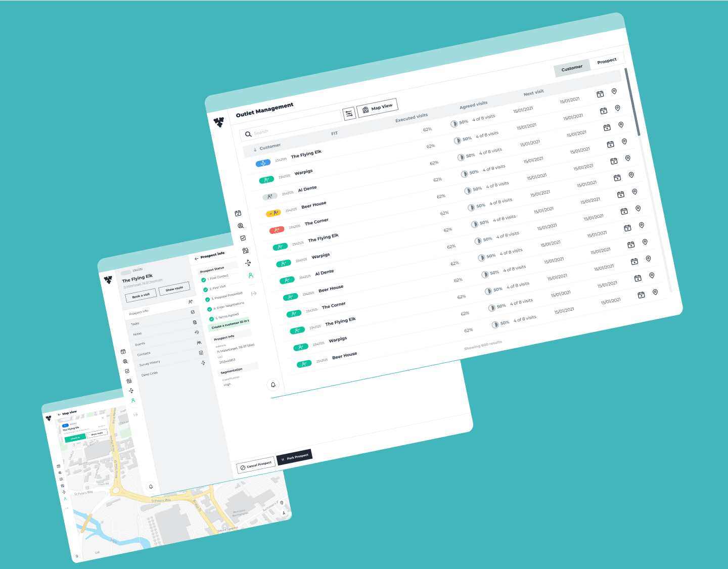The height and width of the screenshot is (569, 728).
Task: Select green person icon in Outlet Management sidebar
Action: 250,275
